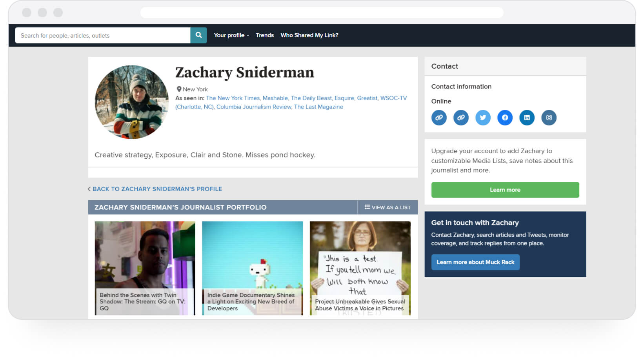Screen dimensions: 644x359
Task: Click the 'As seen in:' label
Action: tap(190, 98)
